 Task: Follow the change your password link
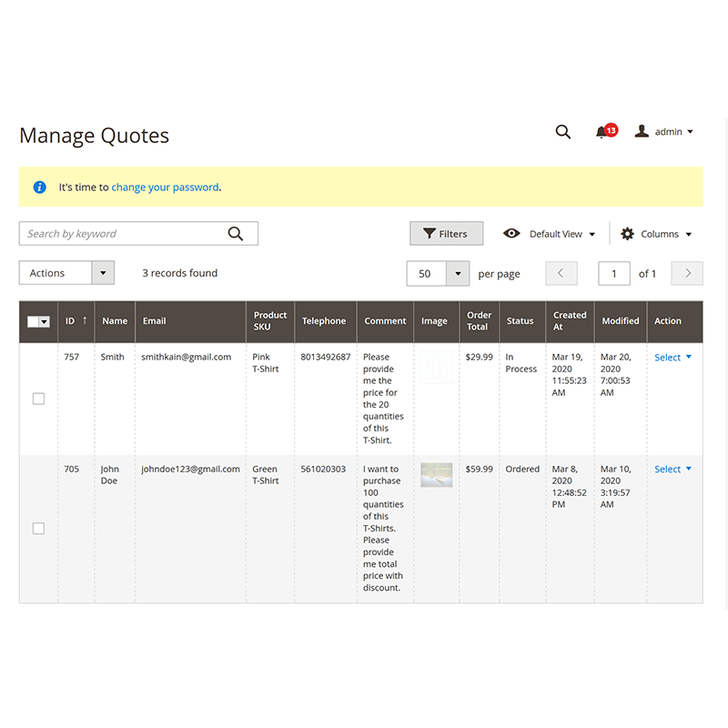click(165, 187)
